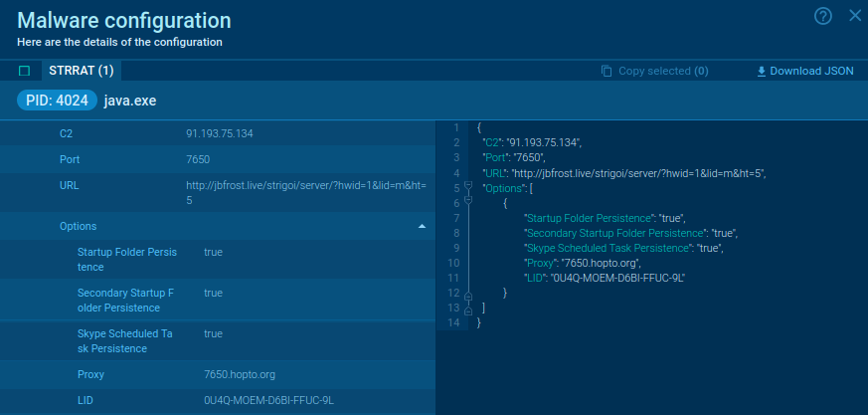Viewport: 868px width, 415px height.
Task: Open the help question mark icon
Action: coord(822,16)
